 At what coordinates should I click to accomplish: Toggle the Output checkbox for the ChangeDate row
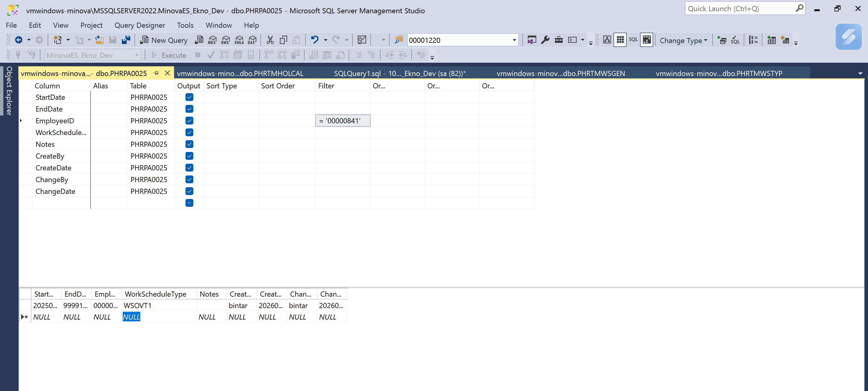point(189,191)
